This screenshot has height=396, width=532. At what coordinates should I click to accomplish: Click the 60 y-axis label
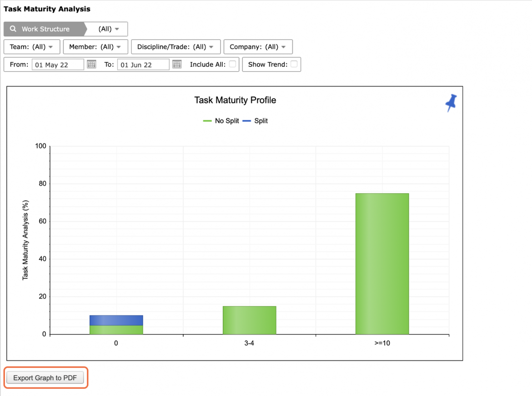coord(42,221)
